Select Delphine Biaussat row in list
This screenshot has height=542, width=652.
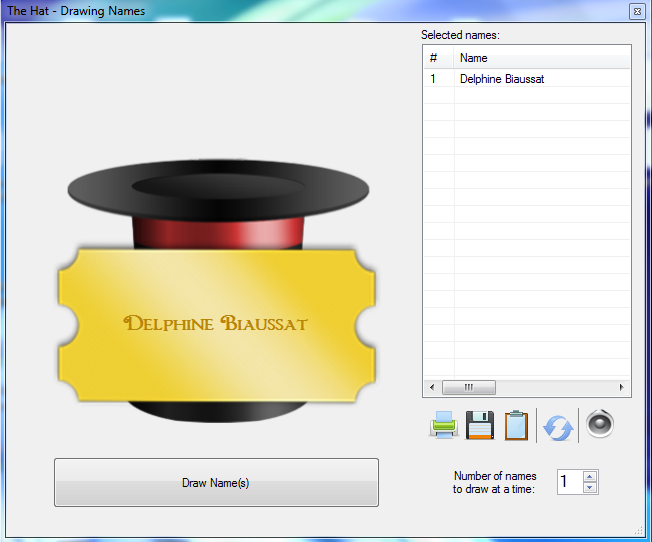coord(527,79)
